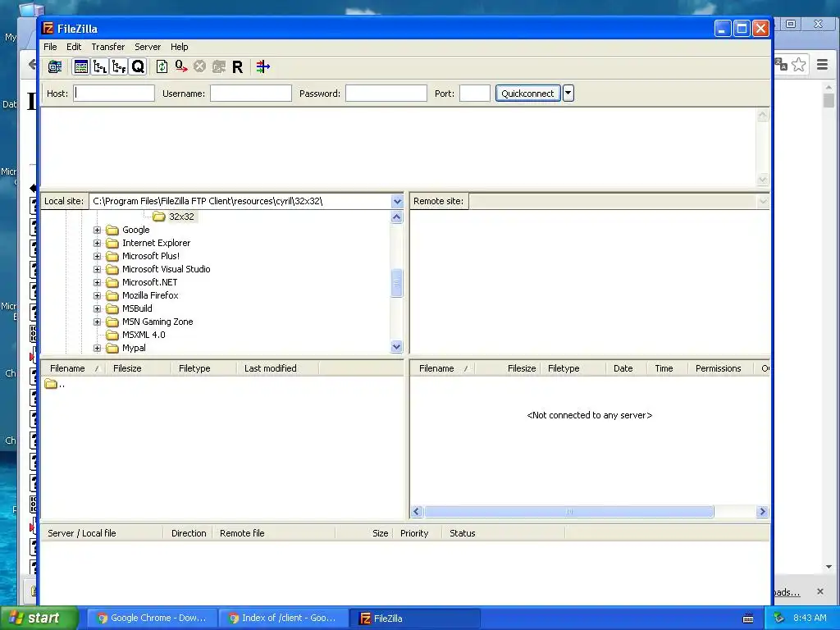
Task: Sort local files by Filesize column
Action: 138,368
